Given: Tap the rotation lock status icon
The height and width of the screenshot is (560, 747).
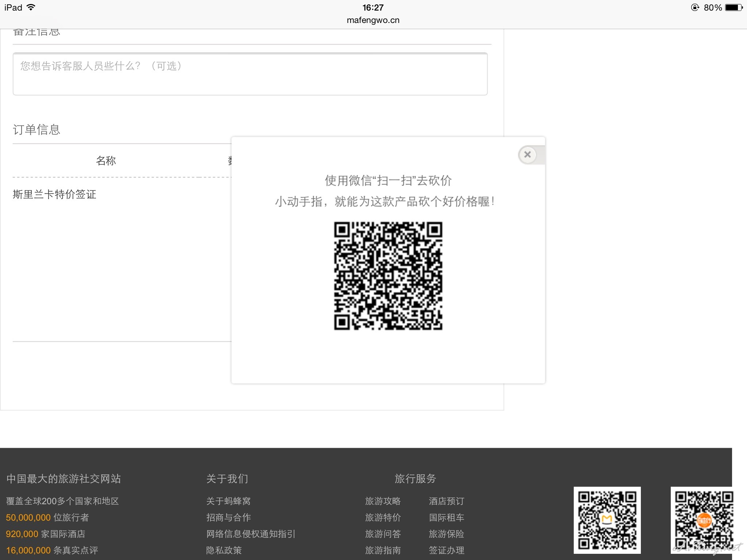Looking at the screenshot, I should (x=695, y=7).
